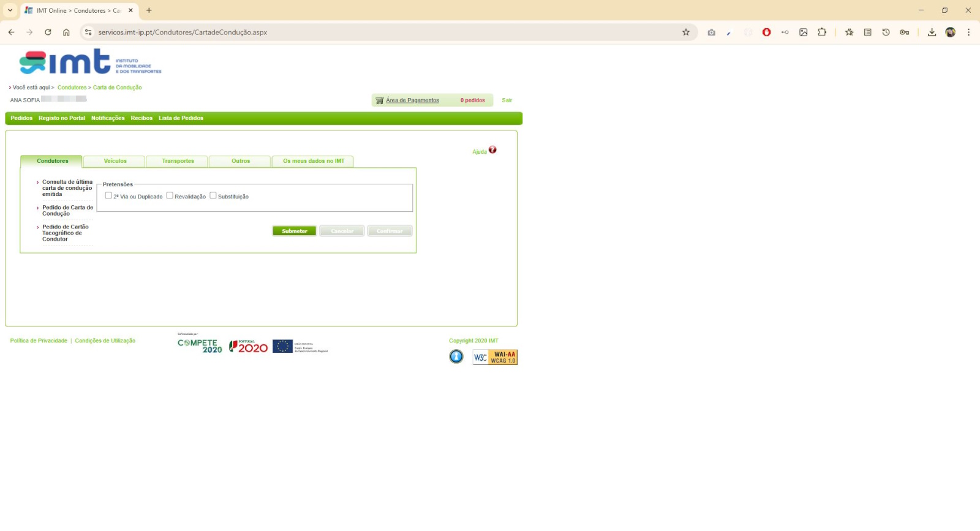The width and height of the screenshot is (980, 531).
Task: Check the 2ª Via ou Duplicado checkbox
Action: pos(108,195)
